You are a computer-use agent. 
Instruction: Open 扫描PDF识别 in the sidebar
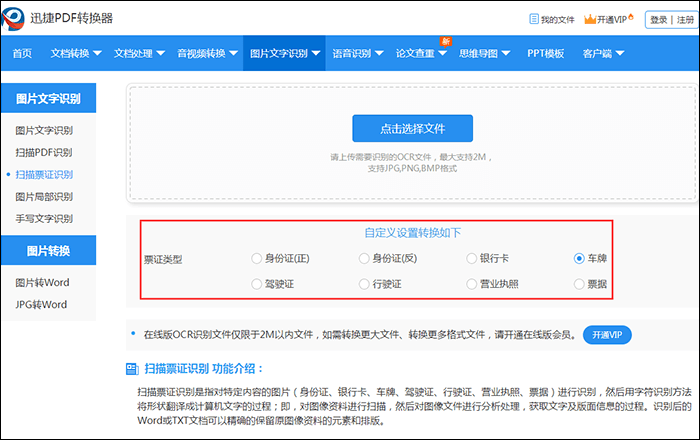(44, 152)
